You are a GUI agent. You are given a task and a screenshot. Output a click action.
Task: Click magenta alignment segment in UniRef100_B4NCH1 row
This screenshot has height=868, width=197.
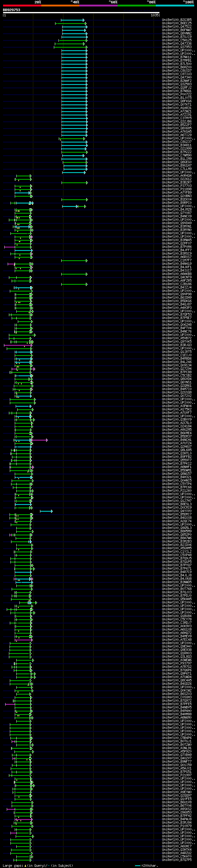coord(40,440)
